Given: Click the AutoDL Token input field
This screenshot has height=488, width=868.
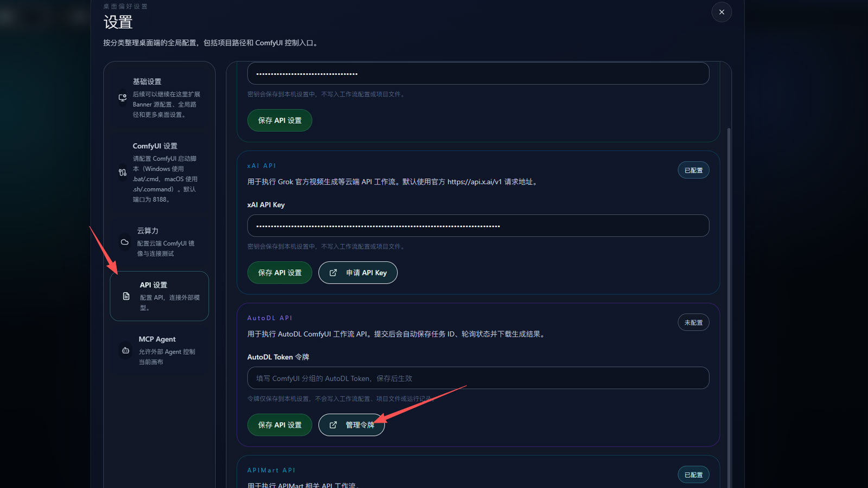Looking at the screenshot, I should pyautogui.click(x=478, y=378).
